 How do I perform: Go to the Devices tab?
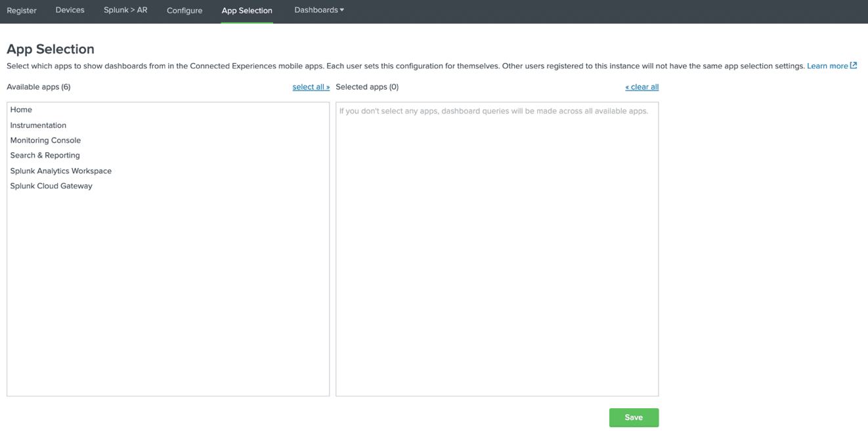[x=70, y=10]
